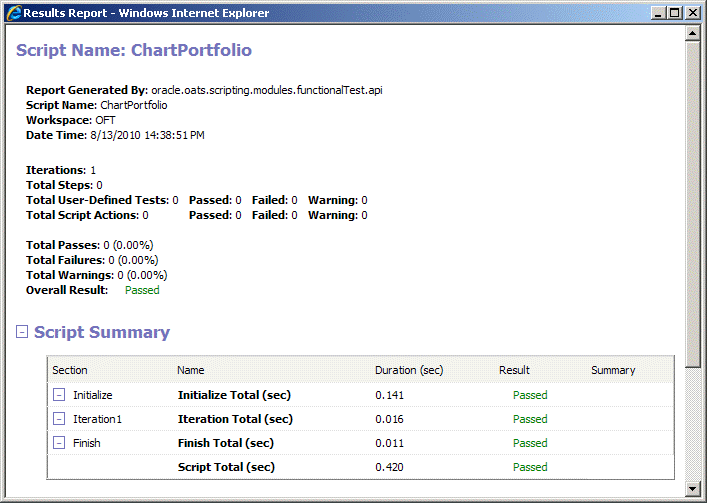Collapse the Iteration1 row
Image resolution: width=707 pixels, height=503 pixels.
tap(59, 419)
